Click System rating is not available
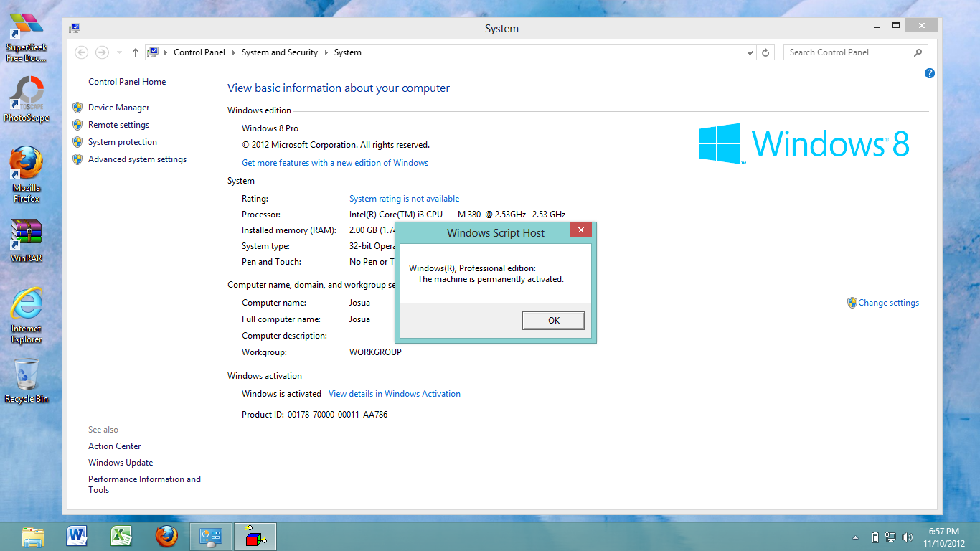980x551 pixels. click(x=404, y=199)
